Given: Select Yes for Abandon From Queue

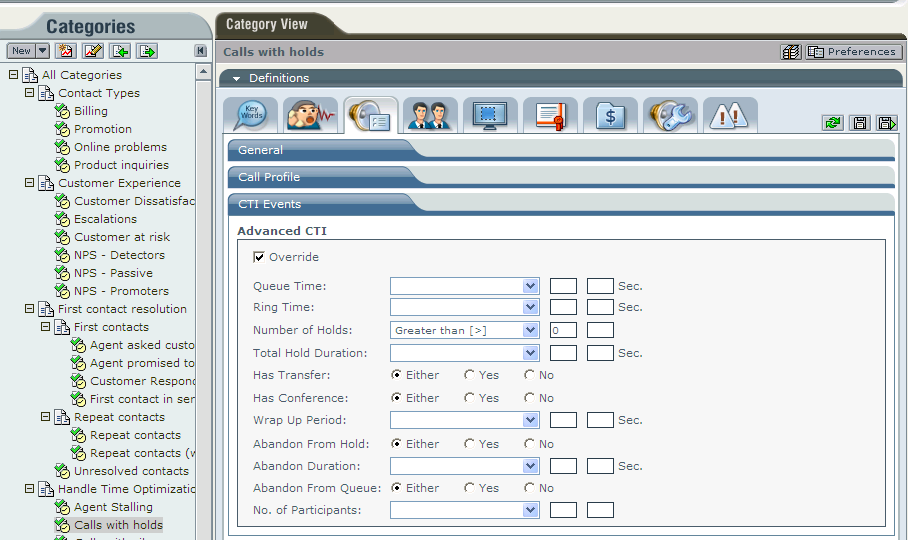Looking at the screenshot, I should (469, 488).
